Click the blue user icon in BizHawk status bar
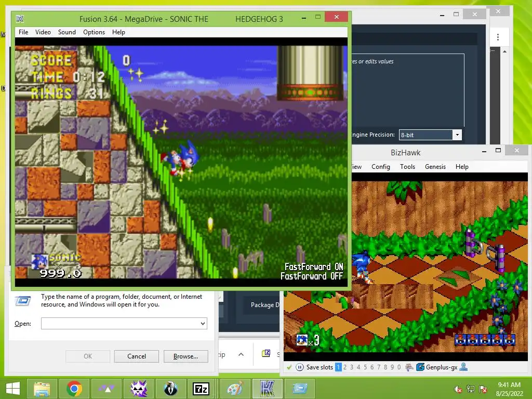 point(463,367)
